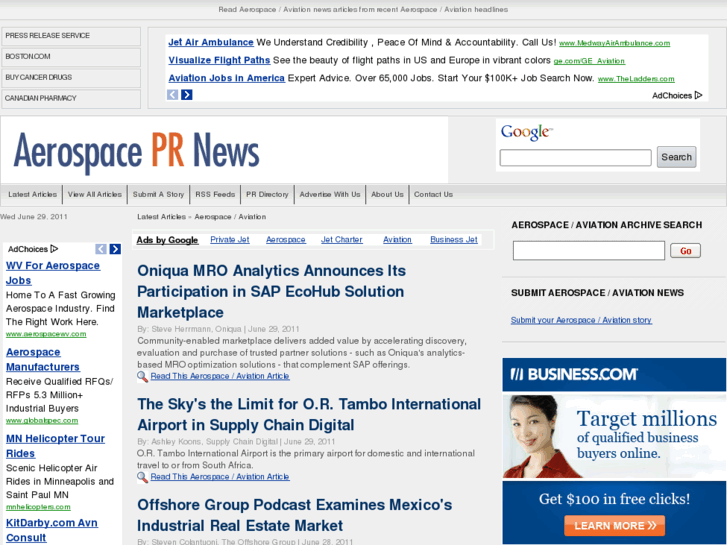Focus the archive search input field
The height and width of the screenshot is (545, 727).
click(589, 250)
